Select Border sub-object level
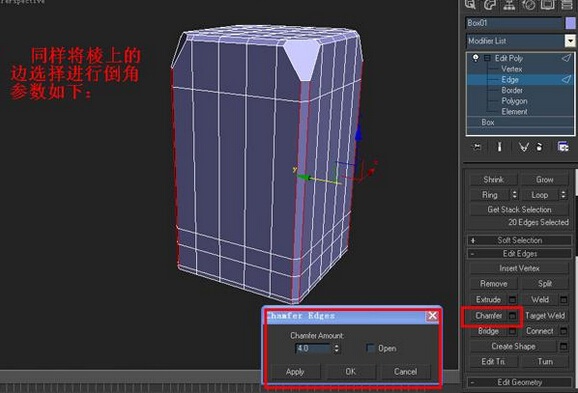The width and height of the screenshot is (578, 393). 512,90
